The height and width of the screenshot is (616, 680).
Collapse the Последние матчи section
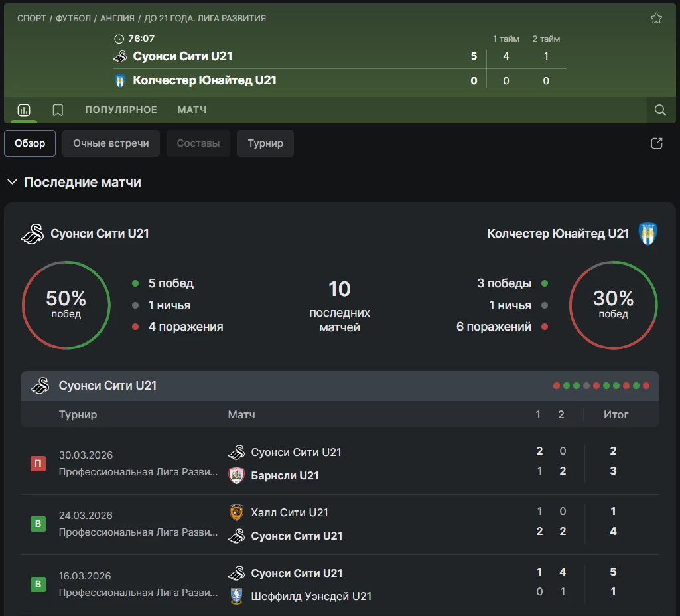[12, 182]
